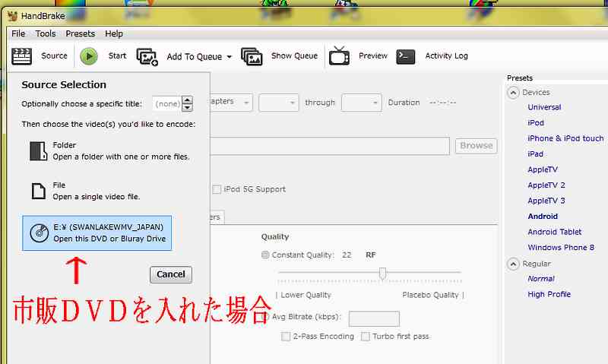Select the AppleTV preset

click(543, 169)
